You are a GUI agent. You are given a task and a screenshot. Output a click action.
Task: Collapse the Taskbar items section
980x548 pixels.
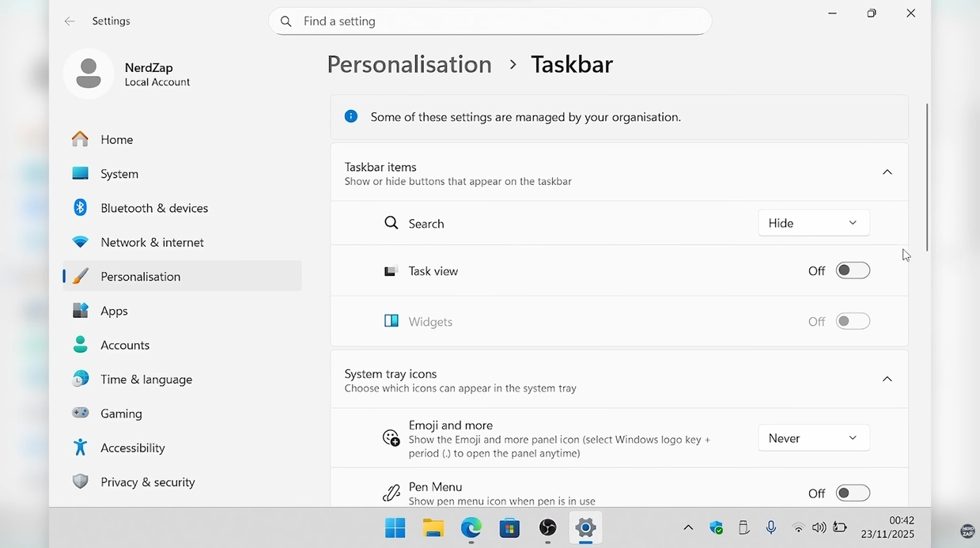point(887,172)
